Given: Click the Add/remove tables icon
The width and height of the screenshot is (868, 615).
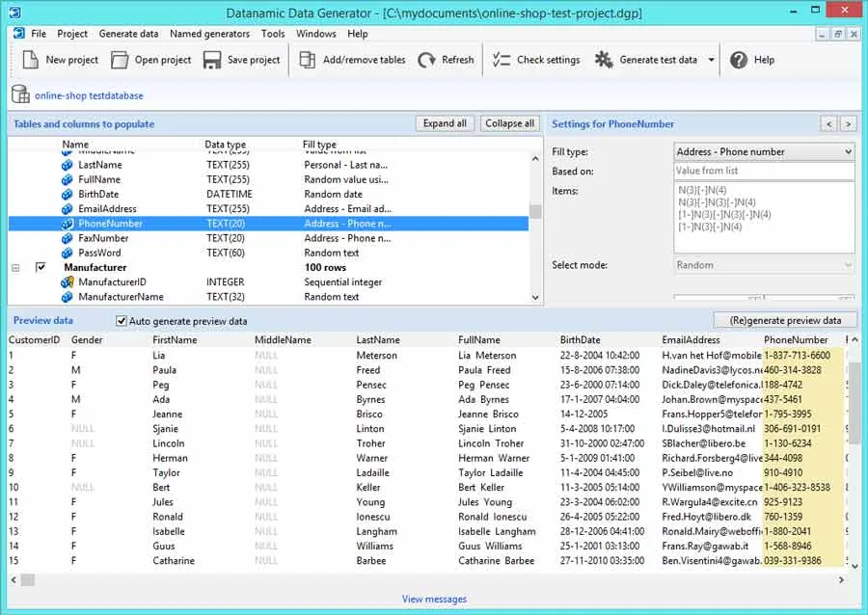Looking at the screenshot, I should (x=308, y=60).
